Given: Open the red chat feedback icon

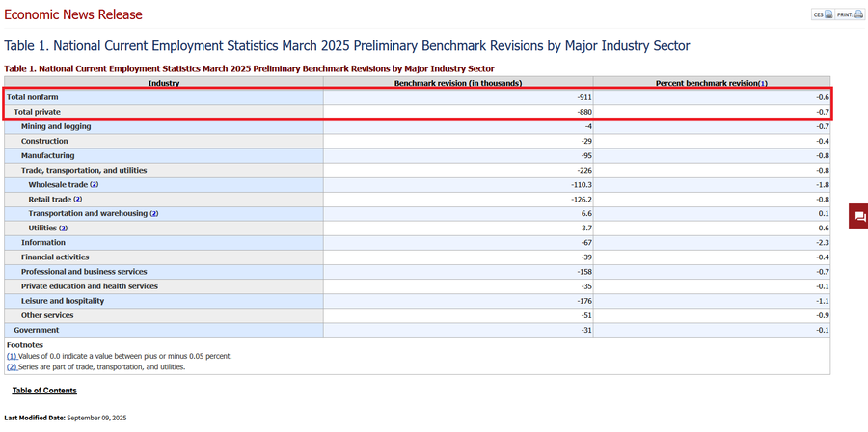Looking at the screenshot, I should pyautogui.click(x=858, y=216).
